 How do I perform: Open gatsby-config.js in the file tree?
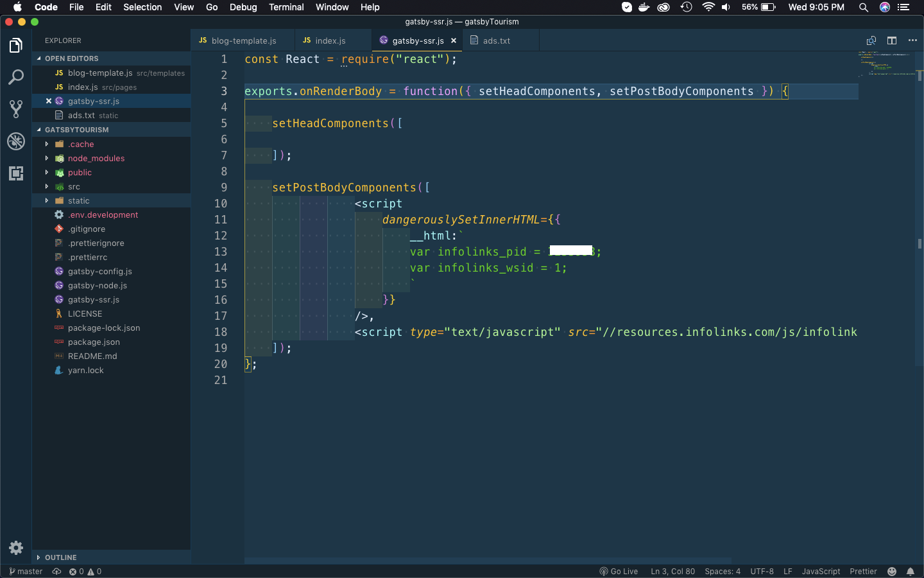tap(99, 272)
